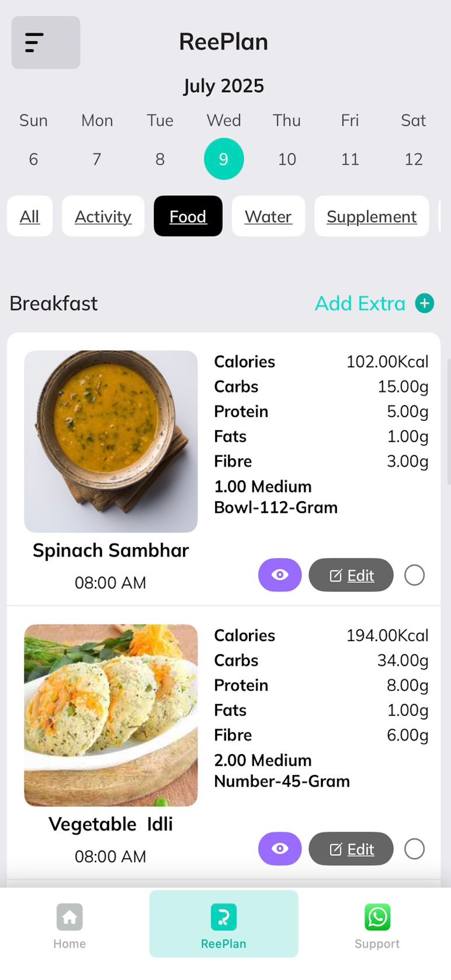Show the All filter tab
The height and width of the screenshot is (980, 451).
tap(30, 216)
